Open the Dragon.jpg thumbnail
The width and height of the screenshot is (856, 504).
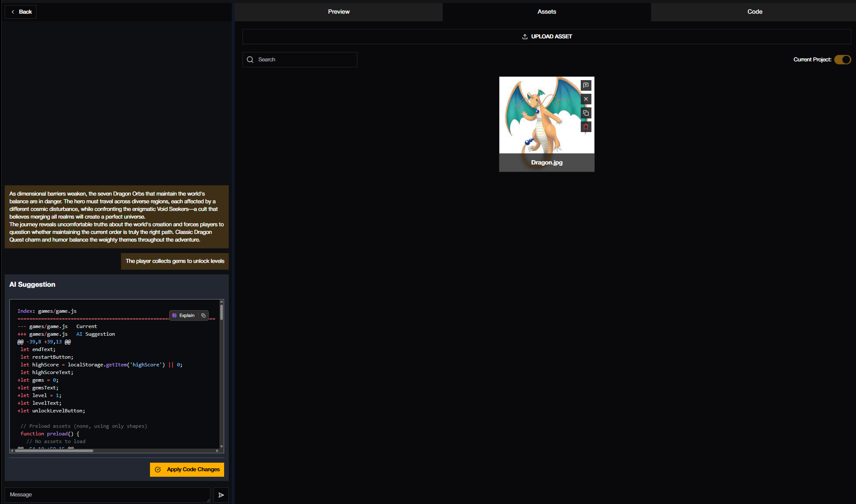(x=539, y=115)
